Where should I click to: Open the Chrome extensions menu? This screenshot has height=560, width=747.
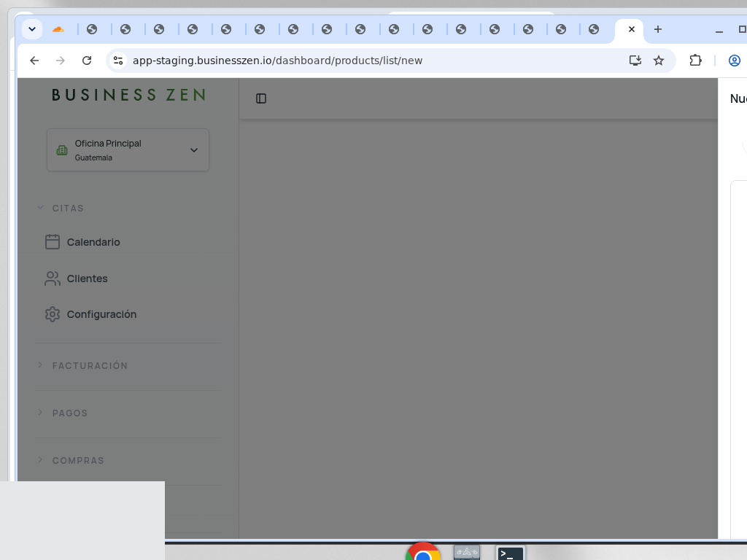(x=695, y=61)
